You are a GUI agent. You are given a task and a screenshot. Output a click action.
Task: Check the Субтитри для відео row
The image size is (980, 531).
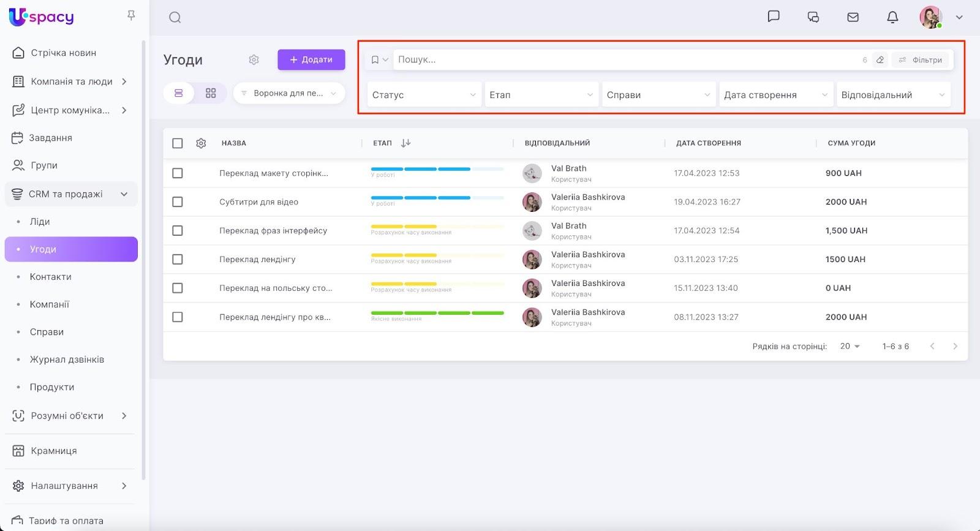coord(178,202)
